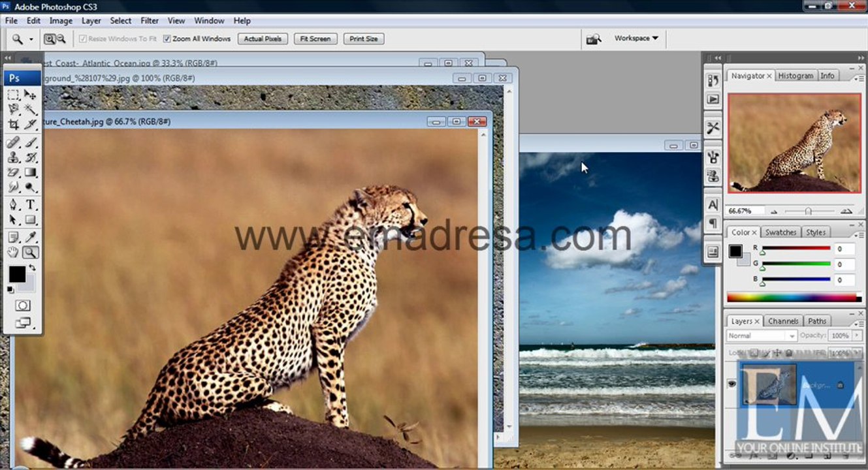Click the Fit Screen button
Screen dimensions: 868x470
point(315,39)
